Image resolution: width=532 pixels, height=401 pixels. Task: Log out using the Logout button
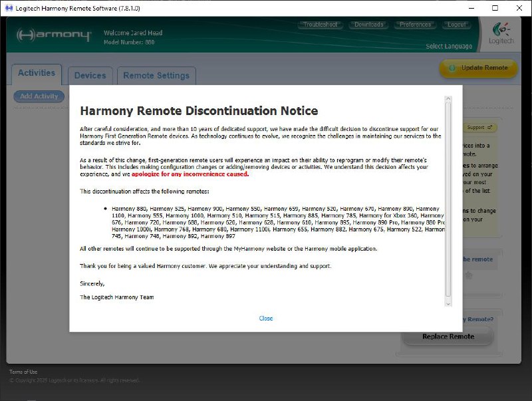pyautogui.click(x=457, y=25)
